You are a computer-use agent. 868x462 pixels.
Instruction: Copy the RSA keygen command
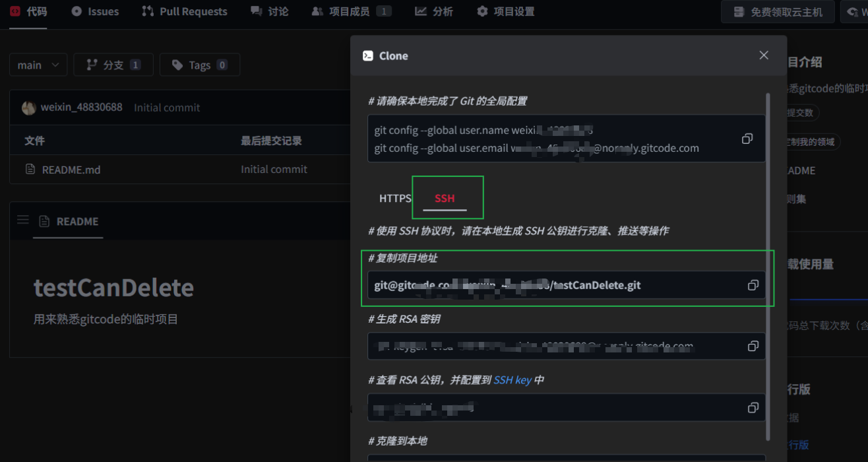point(753,346)
